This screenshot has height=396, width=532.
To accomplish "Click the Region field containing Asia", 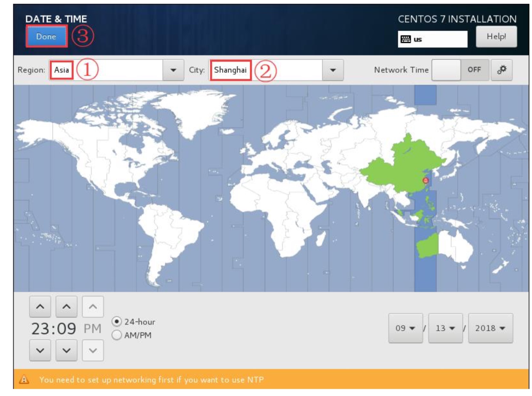I will click(x=106, y=70).
